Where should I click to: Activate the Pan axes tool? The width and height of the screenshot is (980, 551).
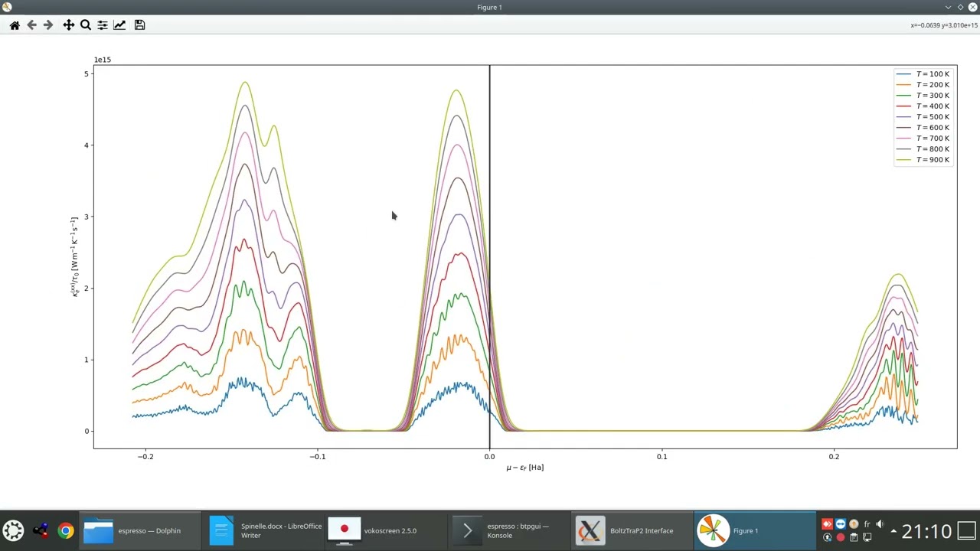[68, 25]
